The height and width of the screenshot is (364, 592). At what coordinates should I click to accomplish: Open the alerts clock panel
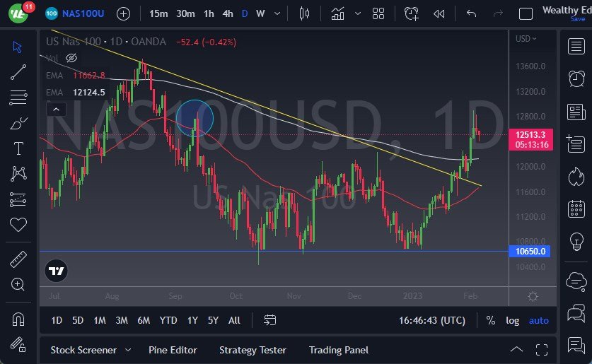[x=411, y=13]
